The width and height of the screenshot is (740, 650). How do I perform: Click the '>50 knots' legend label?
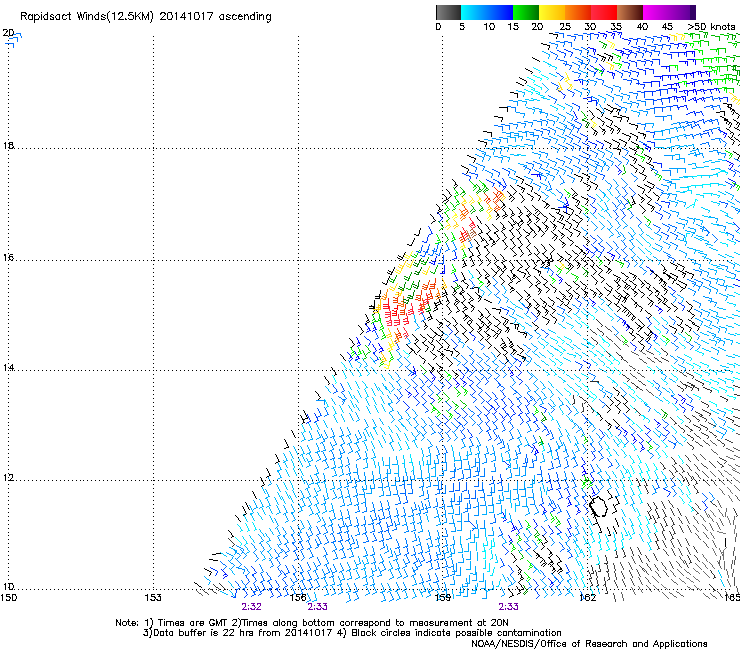711,27
